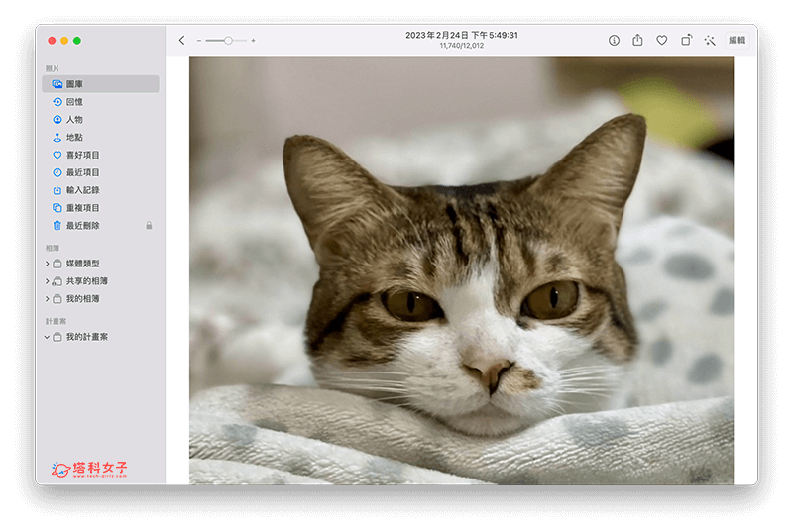Click the yellow minimize window button
793x532 pixels.
(64, 41)
